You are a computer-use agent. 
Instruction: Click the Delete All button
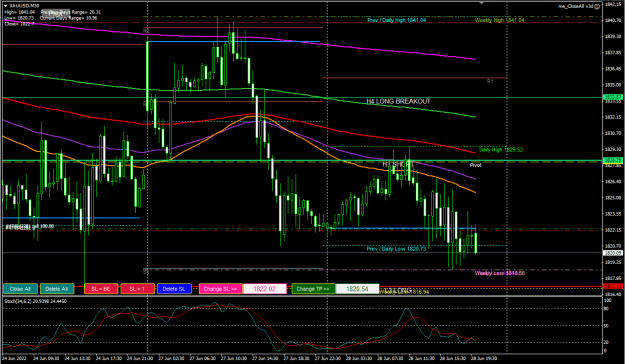click(x=57, y=289)
